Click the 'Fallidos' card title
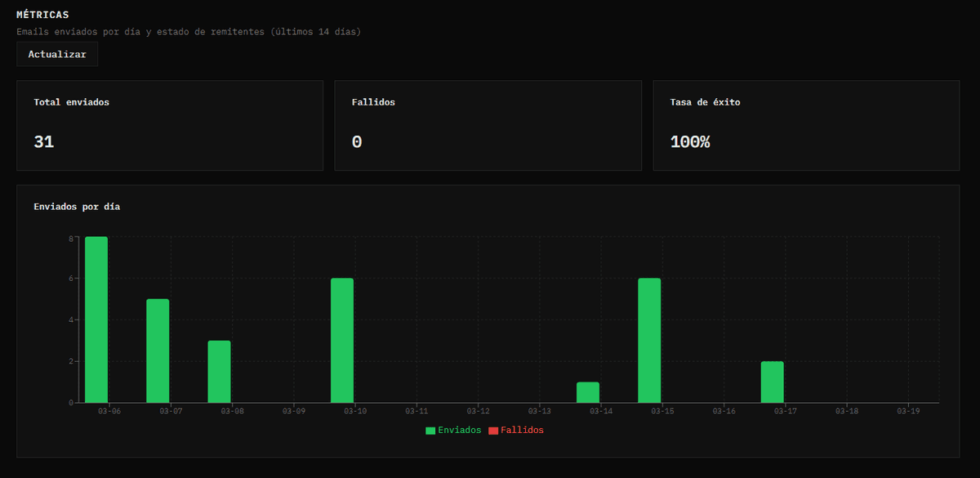 (x=374, y=102)
